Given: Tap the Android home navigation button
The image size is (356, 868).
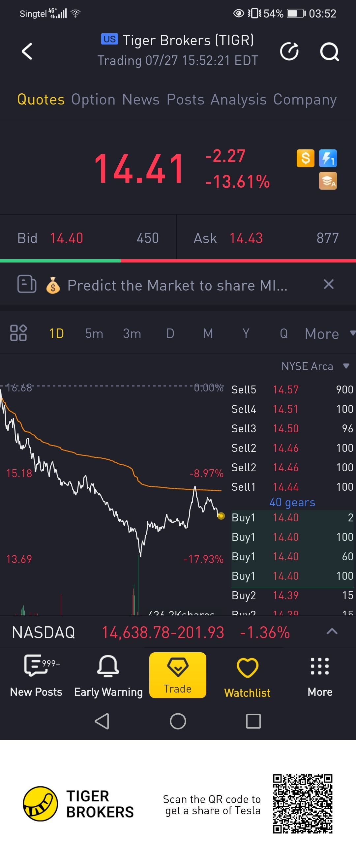Looking at the screenshot, I should click(178, 721).
